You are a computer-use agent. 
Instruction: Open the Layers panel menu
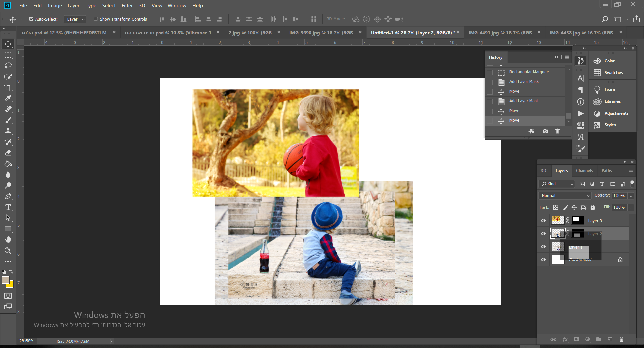(x=631, y=171)
